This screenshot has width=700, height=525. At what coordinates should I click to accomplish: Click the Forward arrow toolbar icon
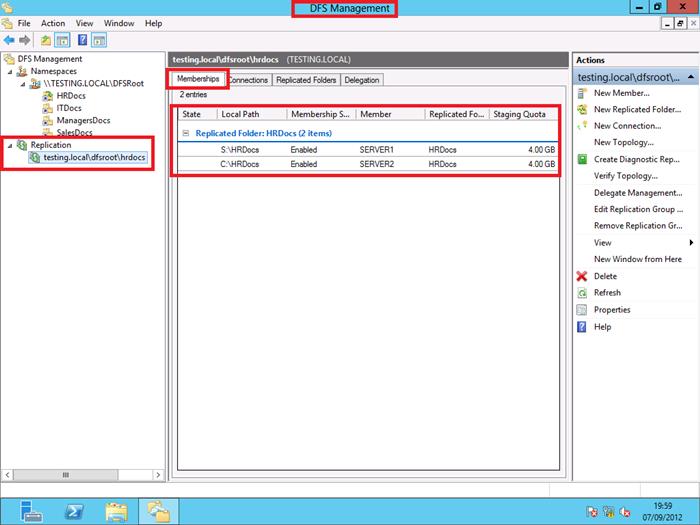coord(25,41)
